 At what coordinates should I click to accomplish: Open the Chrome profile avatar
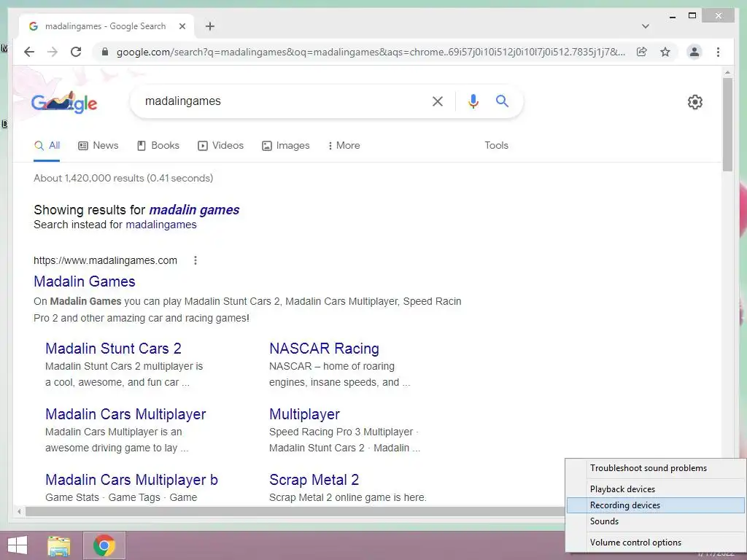click(694, 52)
